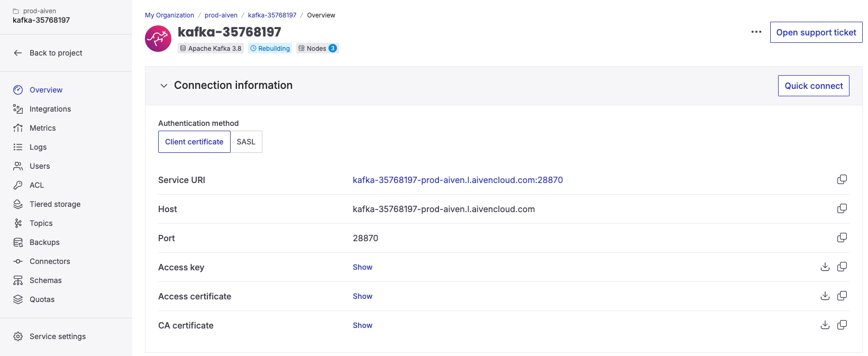
Task: Go to Metrics in the sidebar
Action: 43,128
